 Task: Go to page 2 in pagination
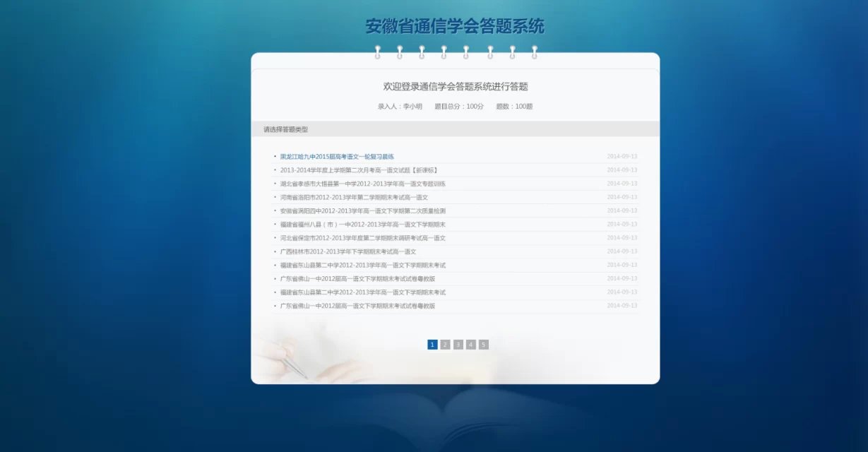coord(445,345)
